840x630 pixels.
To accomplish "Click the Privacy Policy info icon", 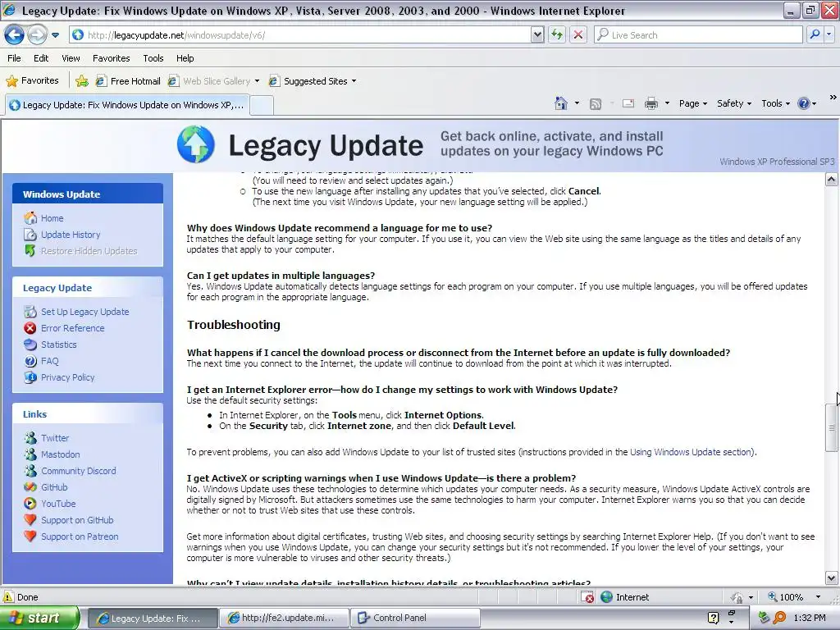I will coord(30,377).
